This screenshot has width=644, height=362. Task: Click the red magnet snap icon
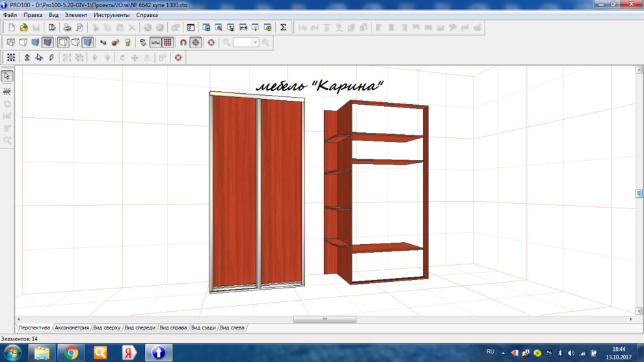click(x=183, y=42)
